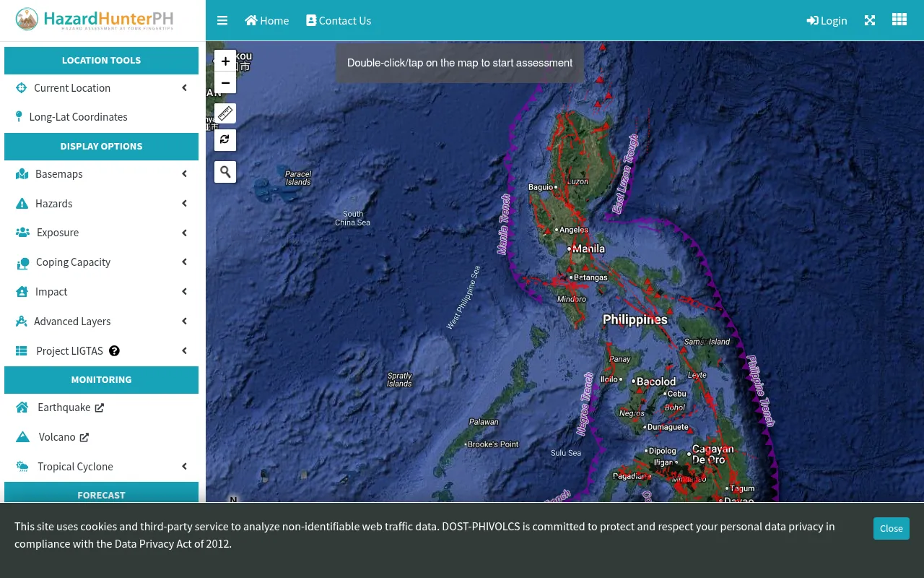Click the Tropical Cyclone storm icon

[x=22, y=467]
